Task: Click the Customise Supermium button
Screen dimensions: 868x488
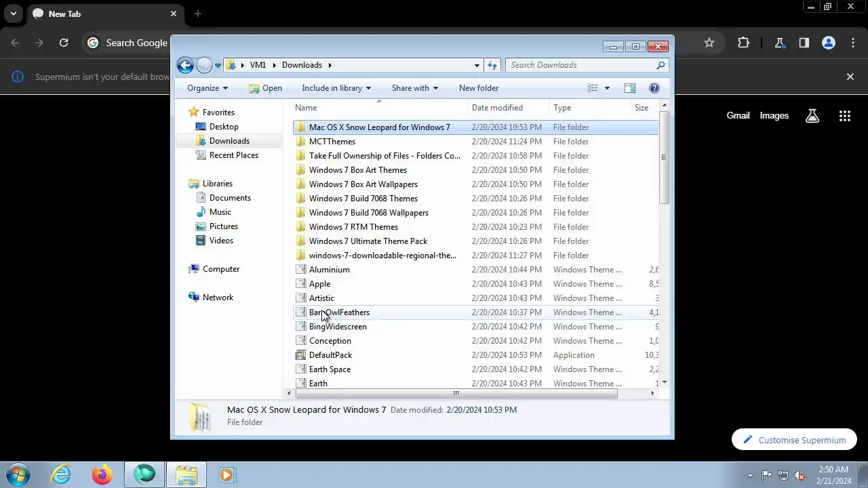Action: point(794,440)
